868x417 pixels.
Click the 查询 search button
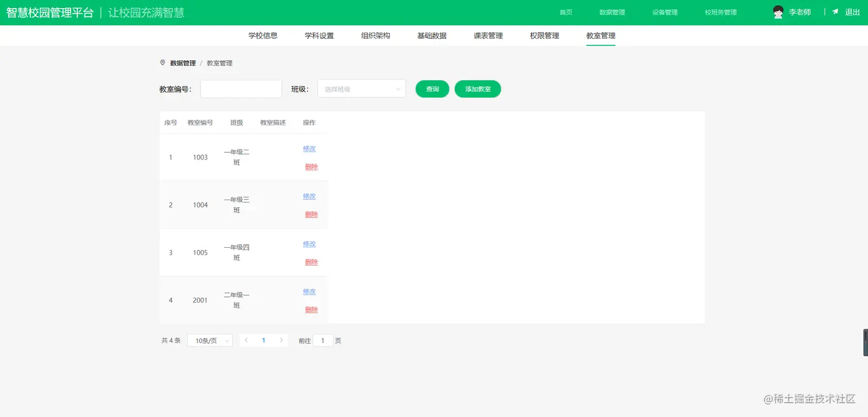pyautogui.click(x=432, y=89)
